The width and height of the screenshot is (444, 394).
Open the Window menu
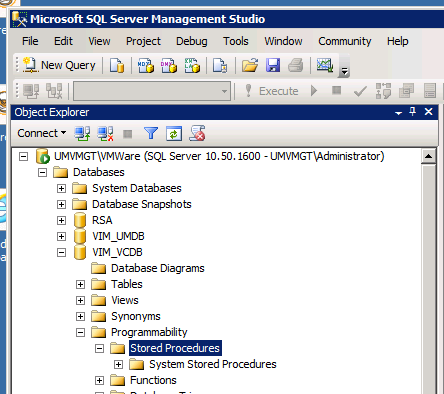(x=283, y=41)
